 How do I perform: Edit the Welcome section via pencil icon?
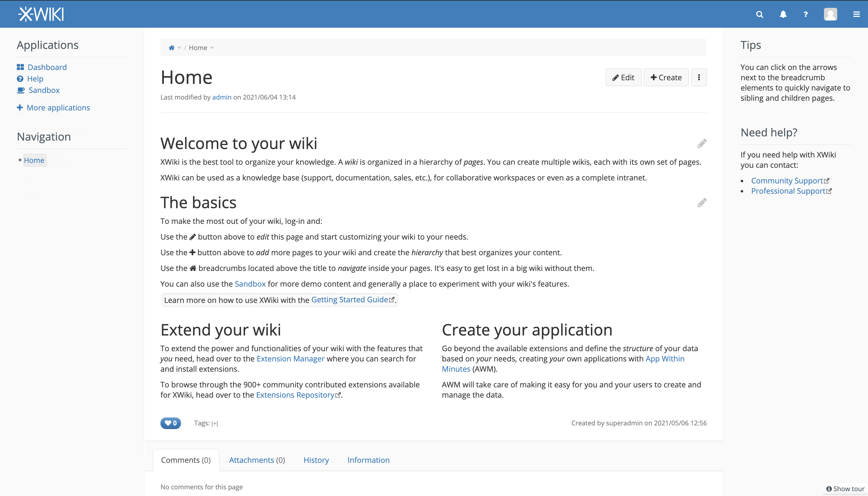[x=702, y=143]
